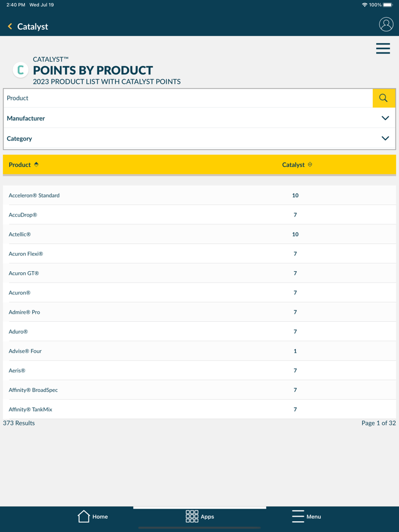The height and width of the screenshot is (532, 399).
Task: Open the Manufacturer filter
Action: [x=199, y=118]
